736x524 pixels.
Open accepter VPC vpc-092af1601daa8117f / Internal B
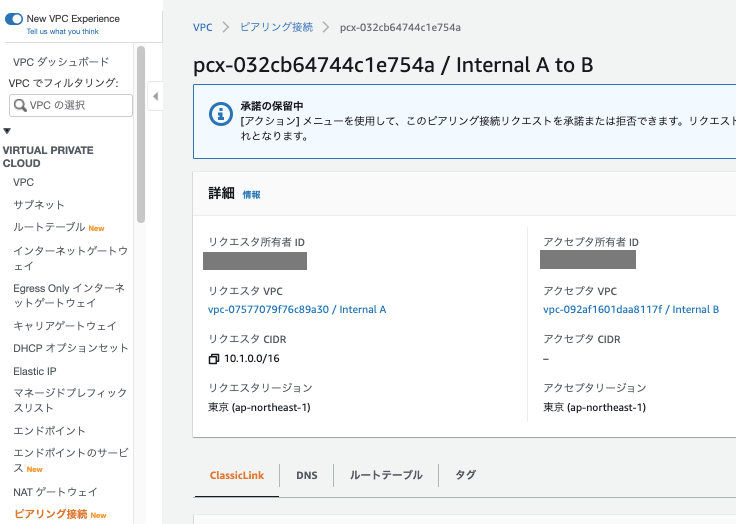tap(631, 309)
